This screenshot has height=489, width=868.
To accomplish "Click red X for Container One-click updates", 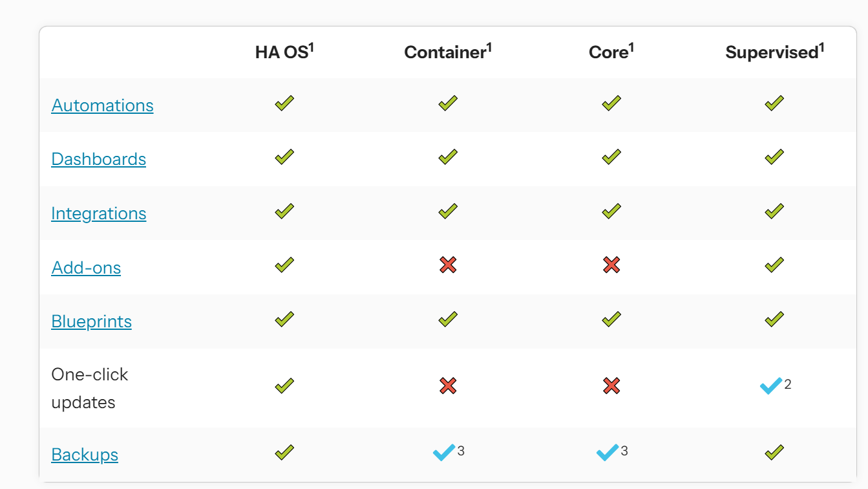I will (x=448, y=386).
